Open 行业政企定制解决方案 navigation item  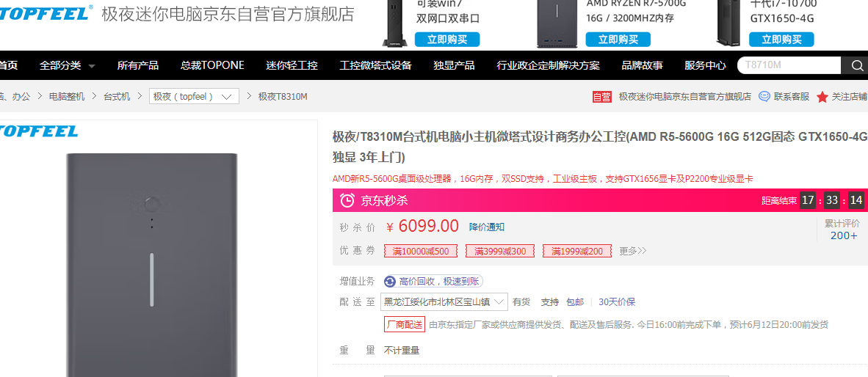pyautogui.click(x=548, y=65)
